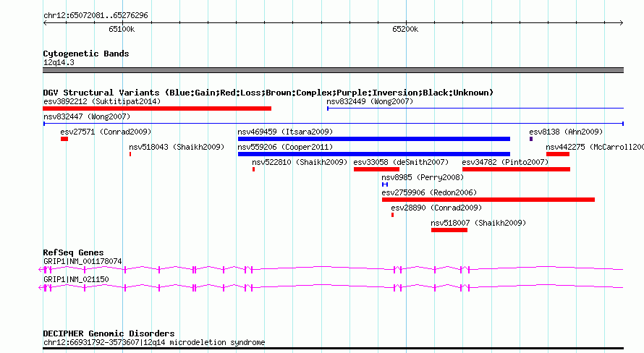Select the red nsv518007 loss bar
The image size is (644, 353).
point(449,230)
